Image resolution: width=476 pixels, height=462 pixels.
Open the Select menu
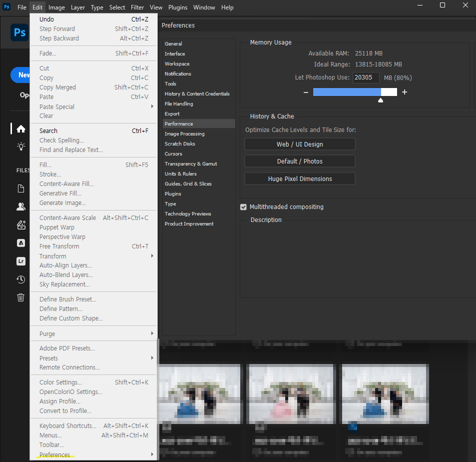pos(117,7)
